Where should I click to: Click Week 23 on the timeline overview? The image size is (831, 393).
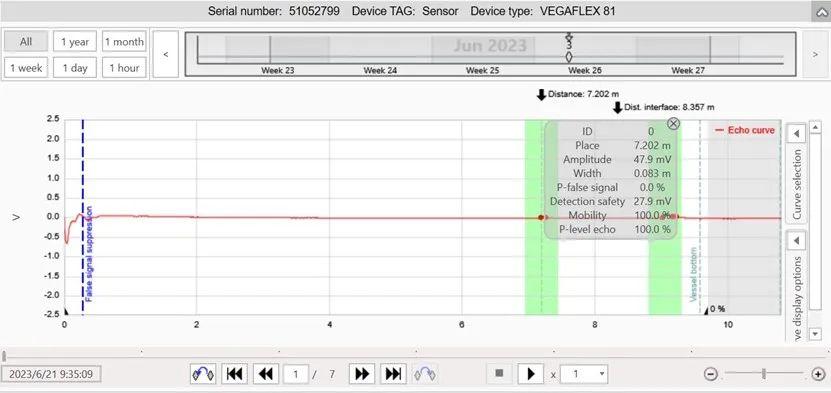point(278,70)
